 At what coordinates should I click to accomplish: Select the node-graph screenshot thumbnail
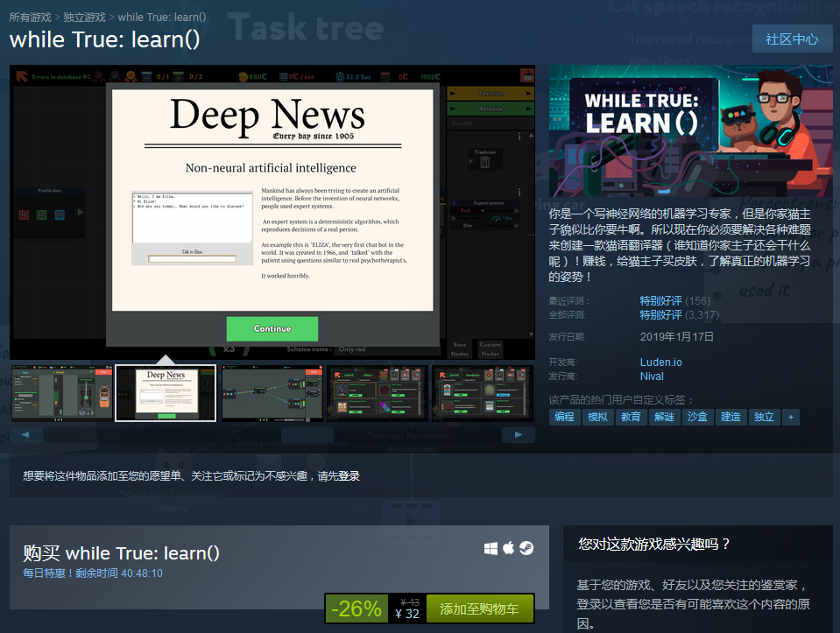[x=272, y=393]
